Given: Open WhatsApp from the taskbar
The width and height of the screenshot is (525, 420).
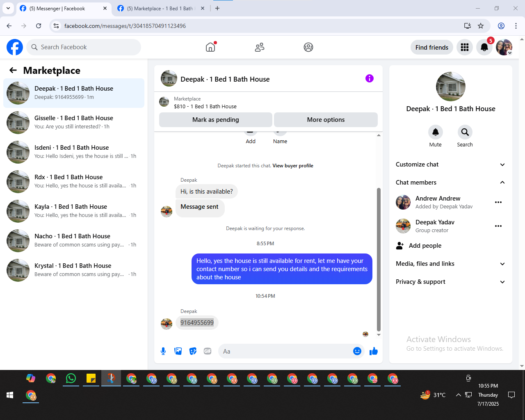Looking at the screenshot, I should pyautogui.click(x=71, y=378).
